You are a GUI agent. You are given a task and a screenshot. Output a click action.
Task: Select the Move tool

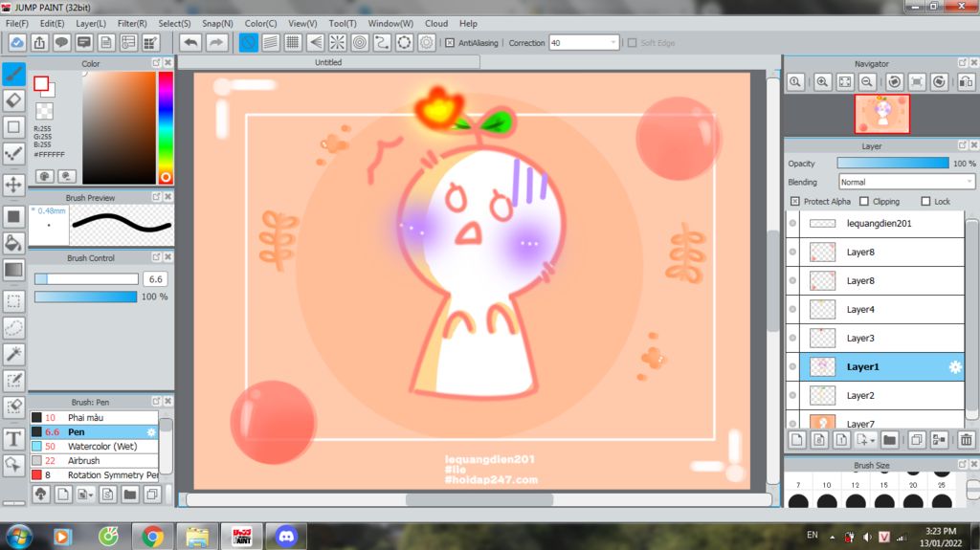pyautogui.click(x=13, y=185)
